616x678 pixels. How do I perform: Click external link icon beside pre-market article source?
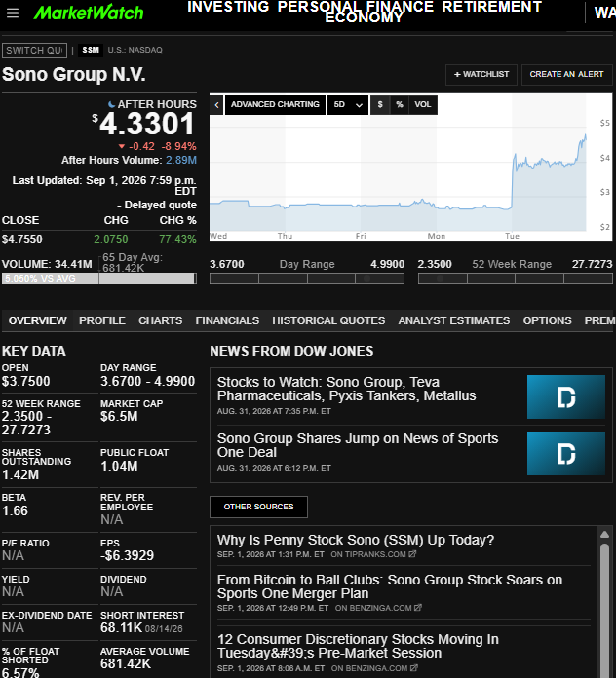pos(414,668)
